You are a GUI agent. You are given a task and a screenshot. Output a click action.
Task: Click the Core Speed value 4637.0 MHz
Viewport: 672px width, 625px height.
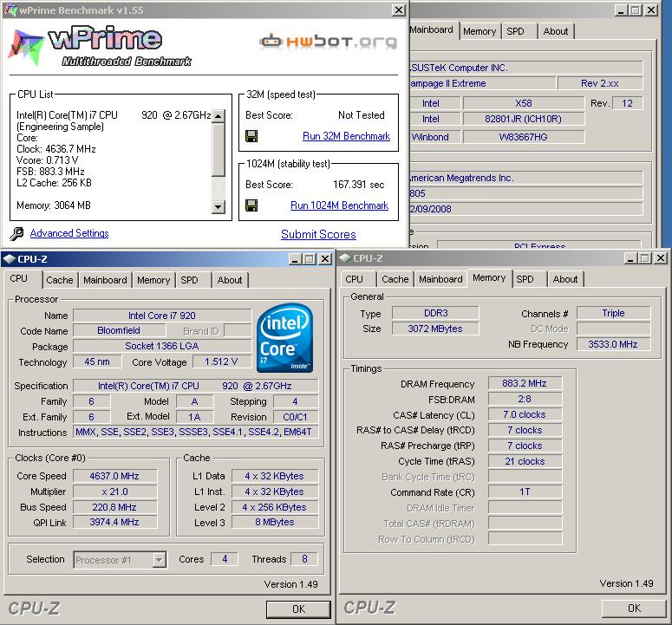coord(114,477)
